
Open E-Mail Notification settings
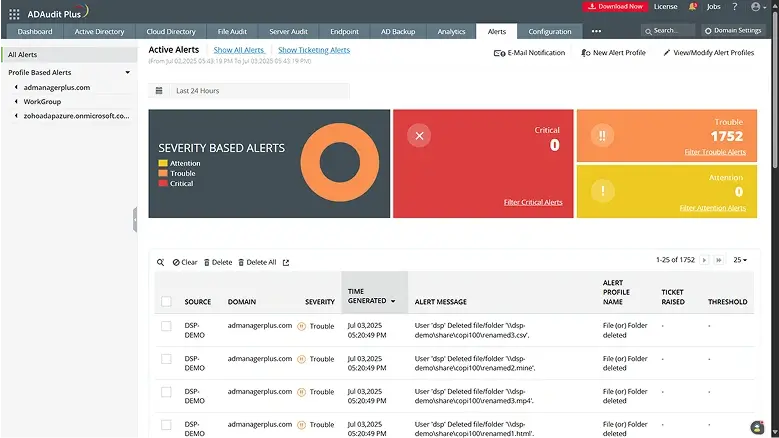(x=529, y=53)
